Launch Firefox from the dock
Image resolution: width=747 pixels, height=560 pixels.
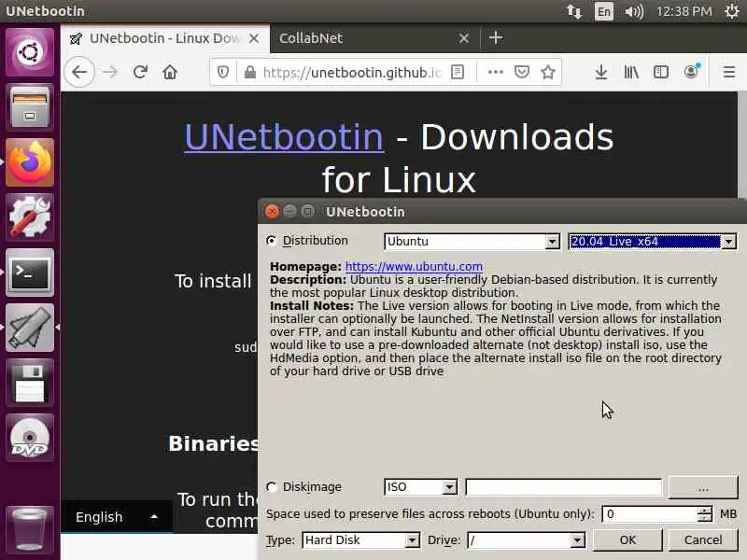pos(30,162)
